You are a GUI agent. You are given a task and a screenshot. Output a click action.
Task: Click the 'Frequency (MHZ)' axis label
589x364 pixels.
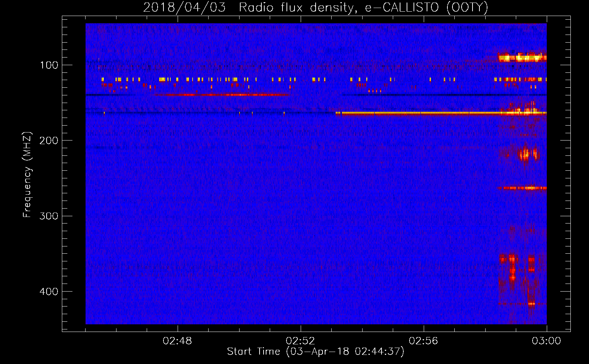[27, 175]
